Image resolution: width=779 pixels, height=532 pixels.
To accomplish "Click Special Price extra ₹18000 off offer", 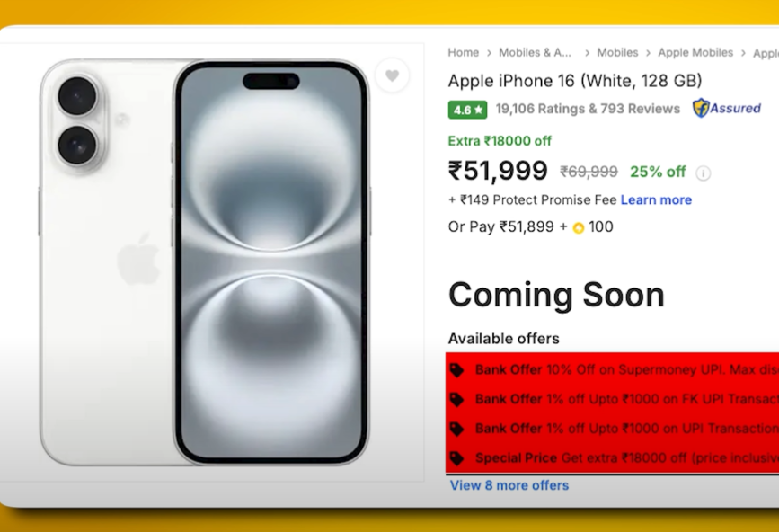I will (627, 458).
